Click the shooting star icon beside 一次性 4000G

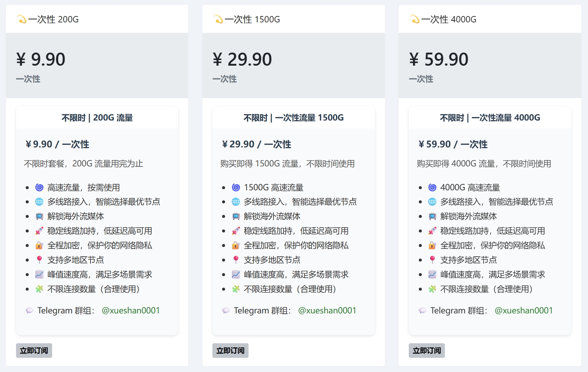click(415, 19)
